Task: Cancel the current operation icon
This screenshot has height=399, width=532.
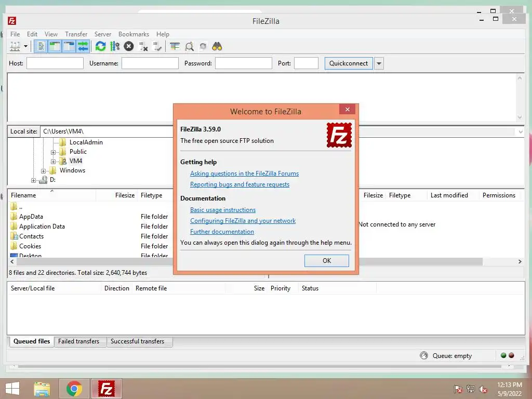Action: click(x=129, y=46)
